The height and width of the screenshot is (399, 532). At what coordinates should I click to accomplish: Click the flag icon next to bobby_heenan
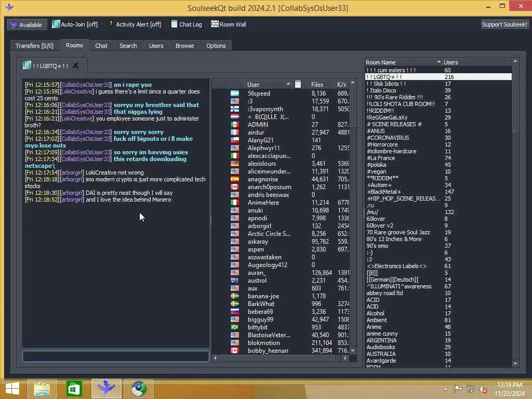tap(235, 351)
